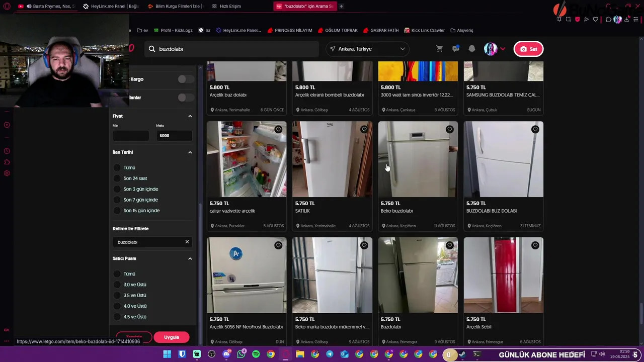Expand the profile menu arrow next to avatar
The width and height of the screenshot is (644, 362).
pyautogui.click(x=503, y=49)
